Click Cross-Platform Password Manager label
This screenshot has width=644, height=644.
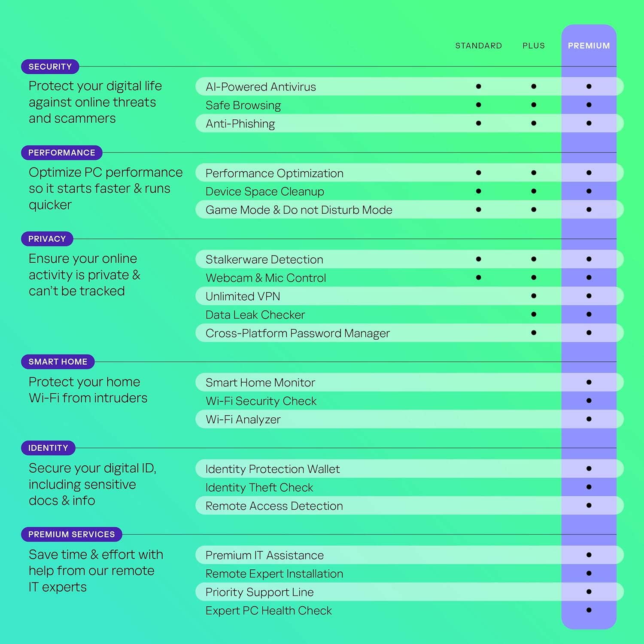298,333
